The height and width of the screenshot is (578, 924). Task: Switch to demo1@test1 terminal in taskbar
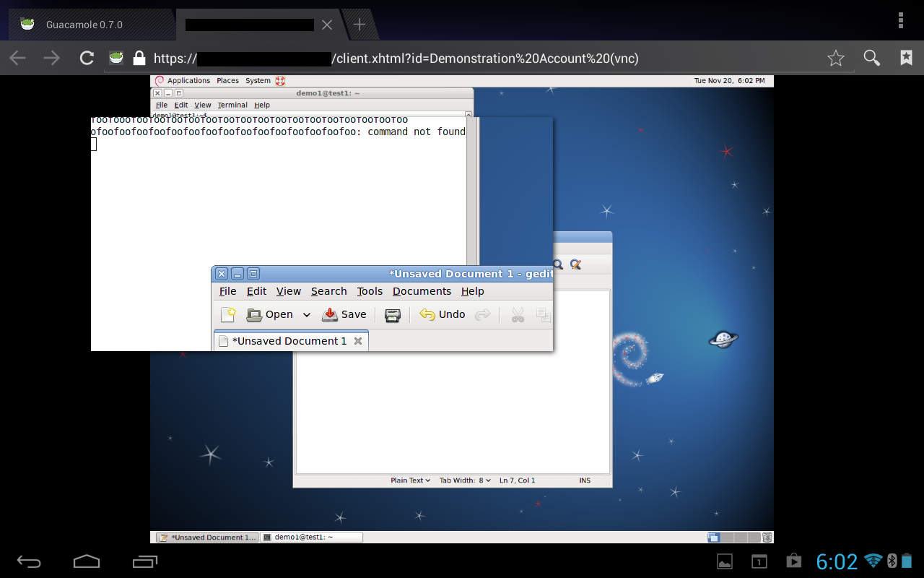tap(311, 538)
